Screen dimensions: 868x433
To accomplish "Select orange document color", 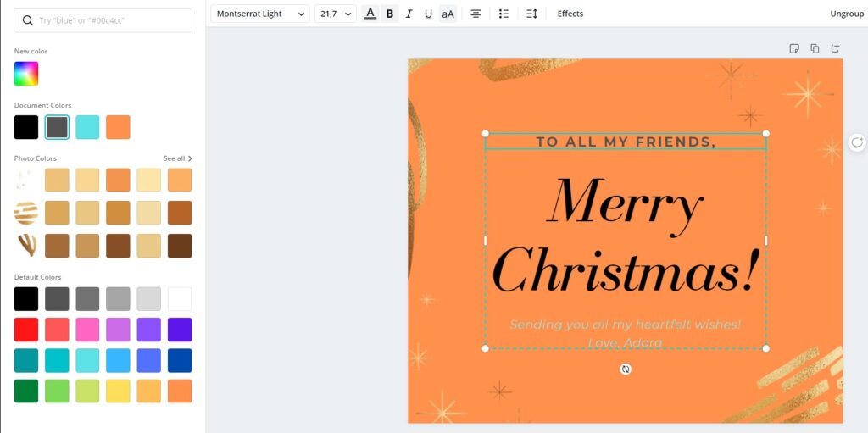I will pyautogui.click(x=118, y=127).
